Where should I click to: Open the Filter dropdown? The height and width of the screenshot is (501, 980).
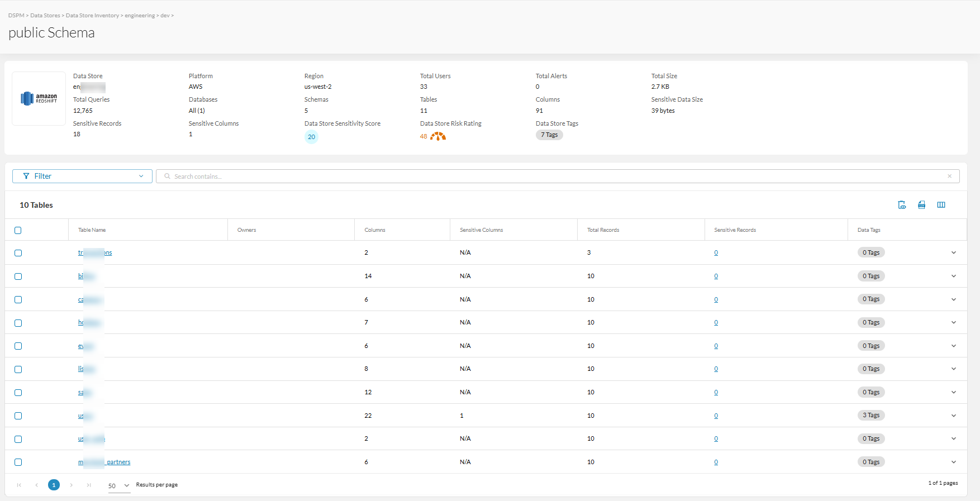point(82,176)
